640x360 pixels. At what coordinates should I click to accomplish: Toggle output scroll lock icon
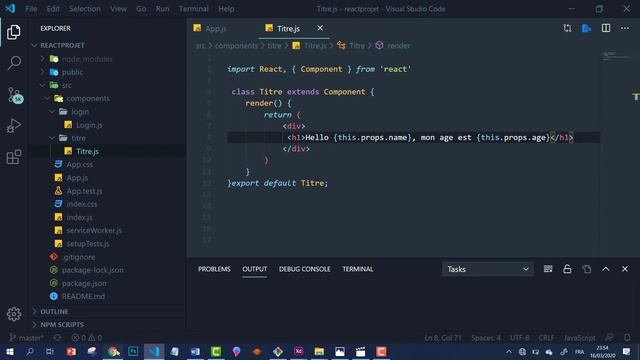(x=567, y=269)
